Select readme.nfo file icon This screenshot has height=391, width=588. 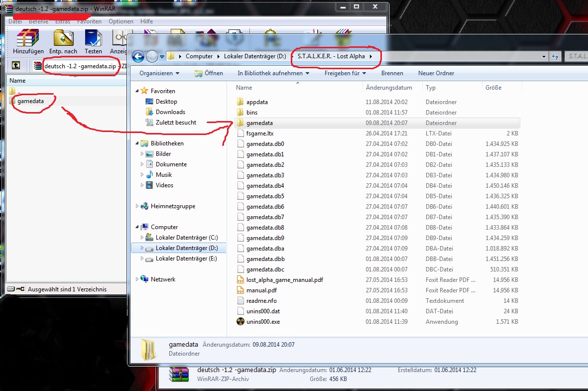pos(240,300)
